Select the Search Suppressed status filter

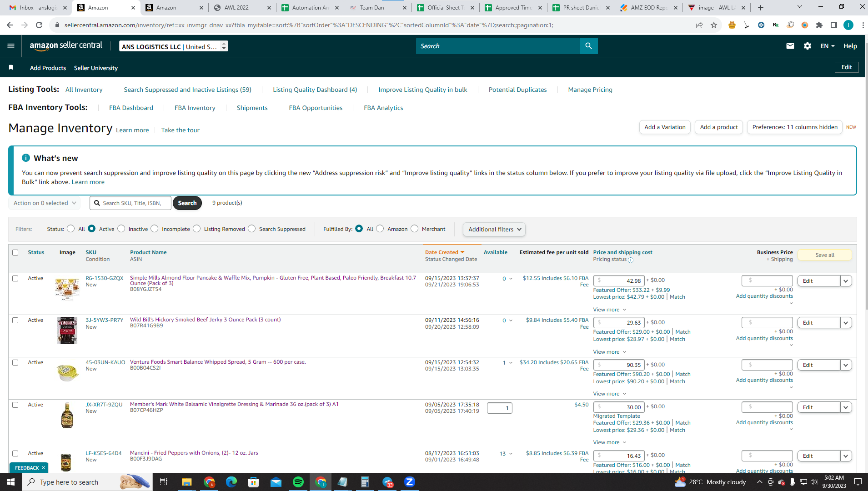pyautogui.click(x=252, y=229)
